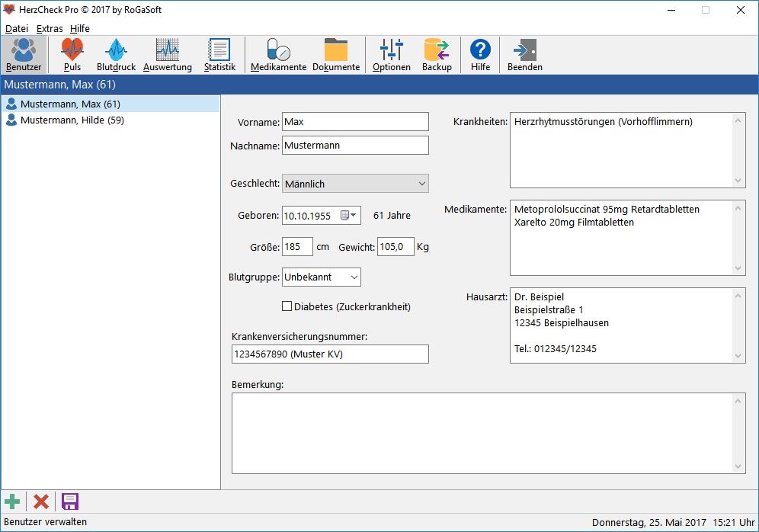The height and width of the screenshot is (532, 759).
Task: Open the Blutdruck blood pressure section
Action: 116,55
